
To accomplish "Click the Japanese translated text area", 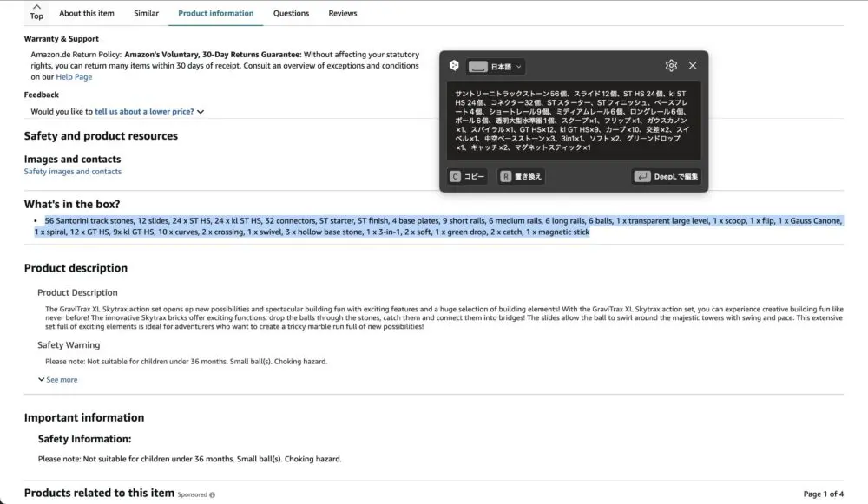I will pyautogui.click(x=574, y=120).
